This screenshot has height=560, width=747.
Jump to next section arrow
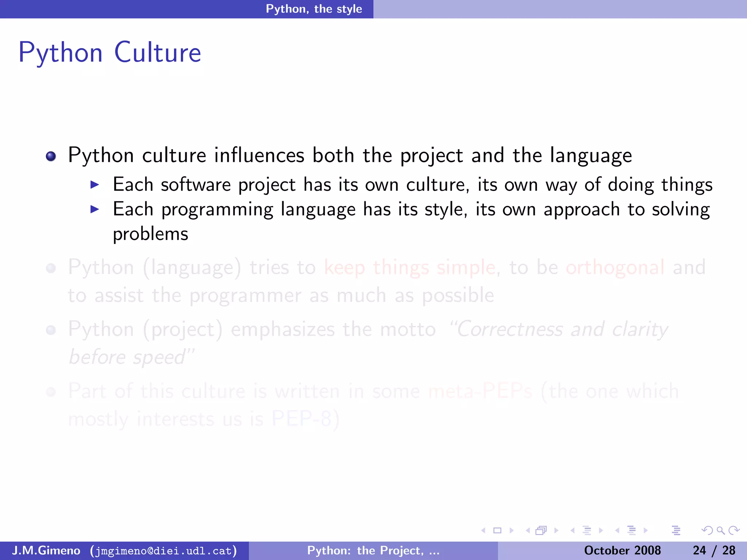pyautogui.click(x=646, y=530)
